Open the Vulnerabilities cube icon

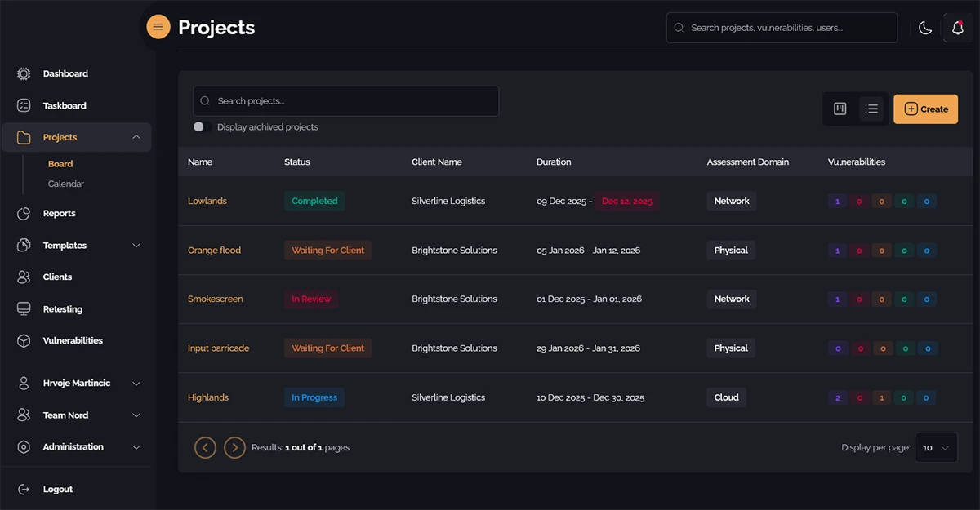coord(24,341)
